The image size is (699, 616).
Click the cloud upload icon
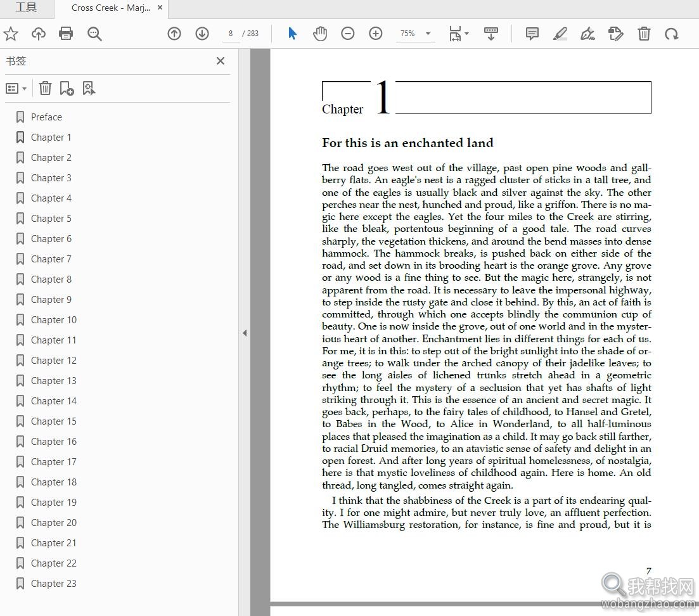(38, 34)
